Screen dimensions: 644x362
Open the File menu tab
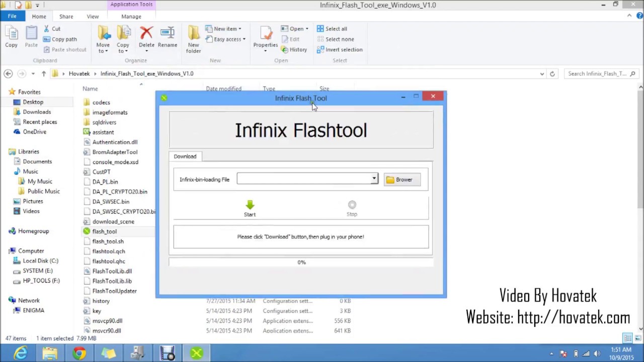pos(12,16)
